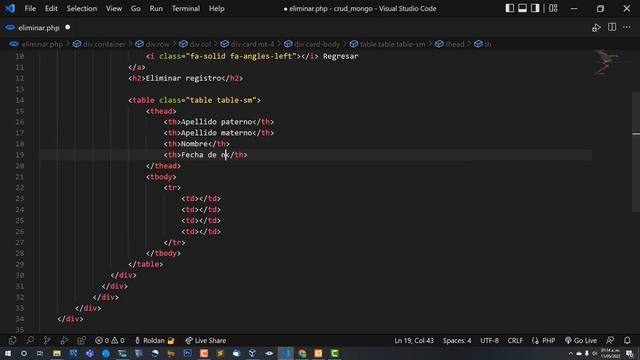This screenshot has width=640, height=360.
Task: Open table.table.table-sm breadcrumb
Action: [x=392, y=44]
